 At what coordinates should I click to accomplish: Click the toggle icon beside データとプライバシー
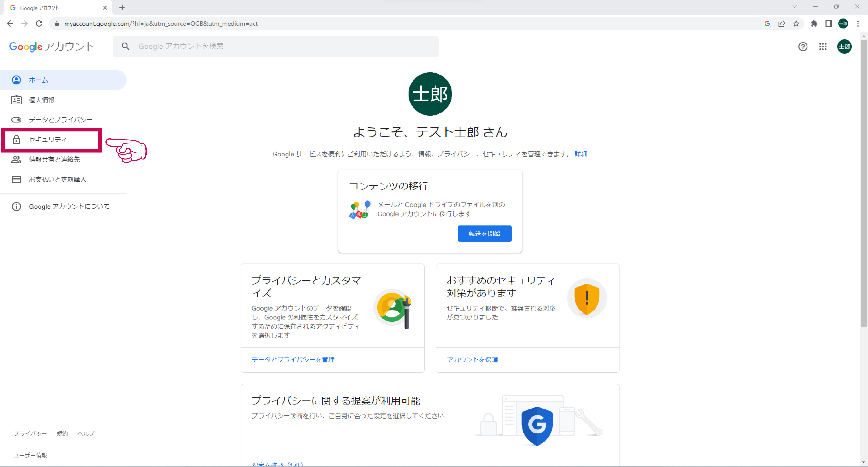pyautogui.click(x=16, y=120)
